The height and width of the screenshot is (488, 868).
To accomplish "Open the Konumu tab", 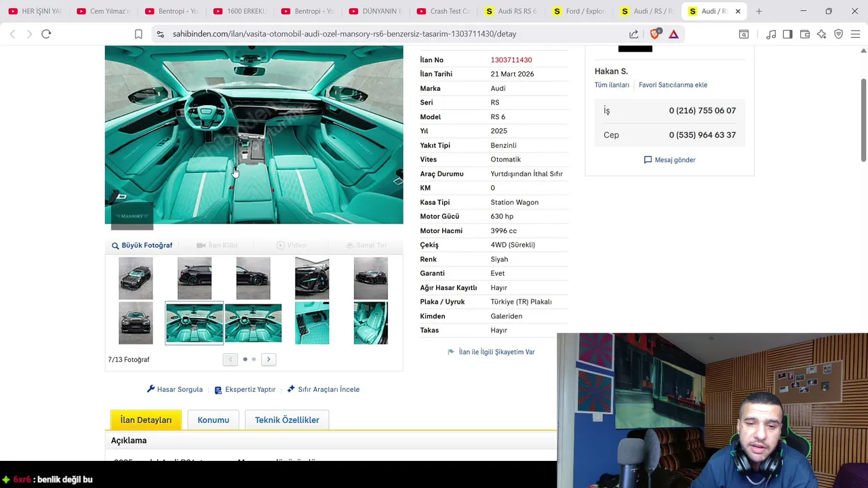I will point(213,420).
